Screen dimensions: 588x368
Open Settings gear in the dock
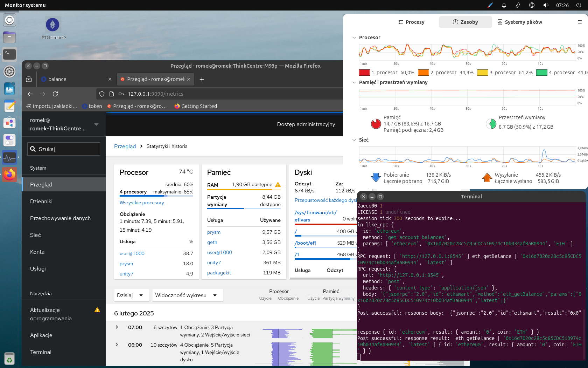pos(9,71)
